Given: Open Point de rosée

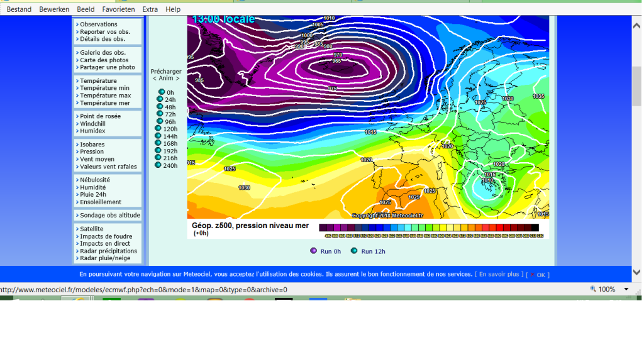Looking at the screenshot, I should pos(100,116).
